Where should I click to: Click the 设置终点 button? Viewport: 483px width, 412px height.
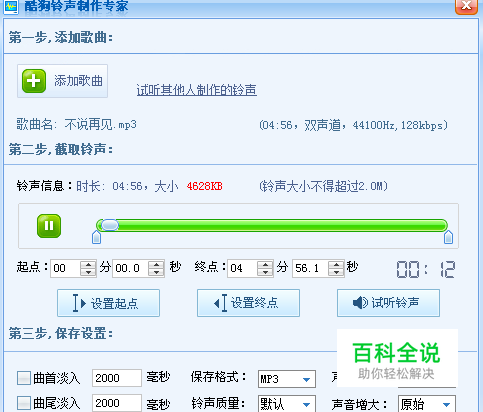[248, 303]
